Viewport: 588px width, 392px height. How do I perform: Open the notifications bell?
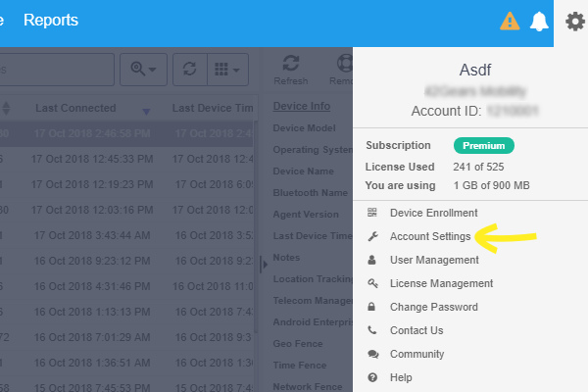539,22
